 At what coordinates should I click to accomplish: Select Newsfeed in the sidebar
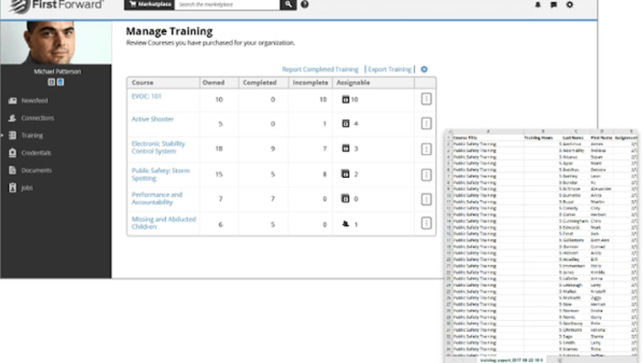pos(34,101)
